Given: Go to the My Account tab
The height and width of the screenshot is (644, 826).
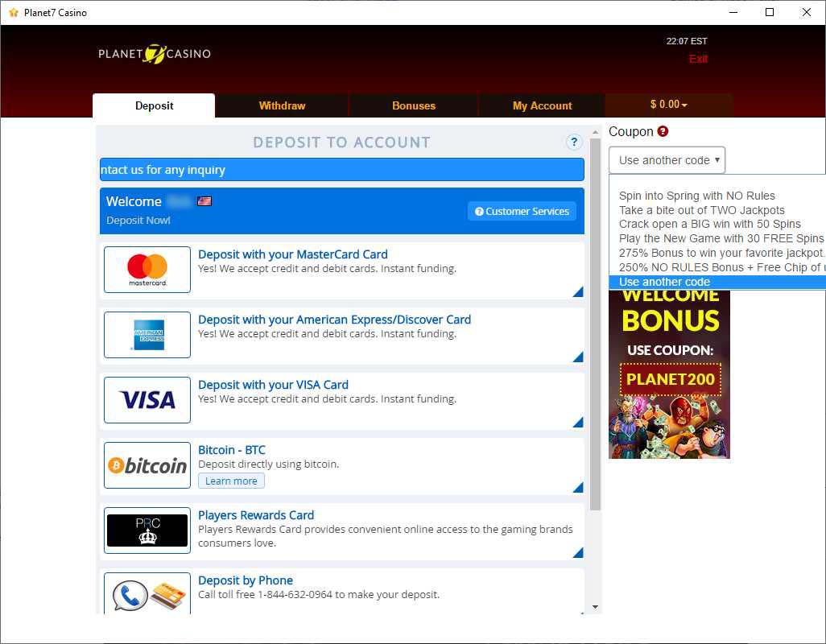Looking at the screenshot, I should (x=542, y=105).
